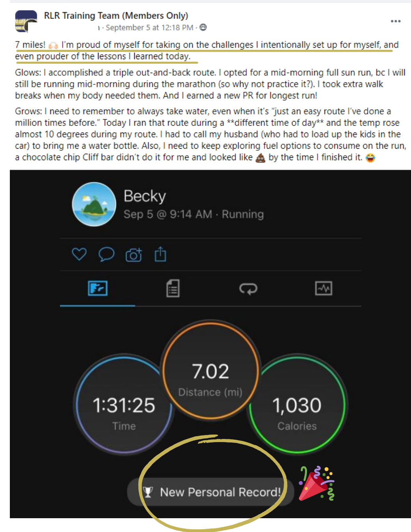Switch to the stats details list tab
Image resolution: width=411 pixels, height=532 pixels.
173,288
